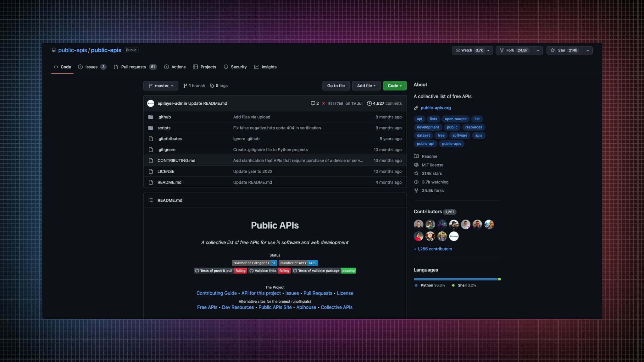This screenshot has height=362, width=644.
Task: Open commit comments speech bubble icon
Action: tap(313, 103)
